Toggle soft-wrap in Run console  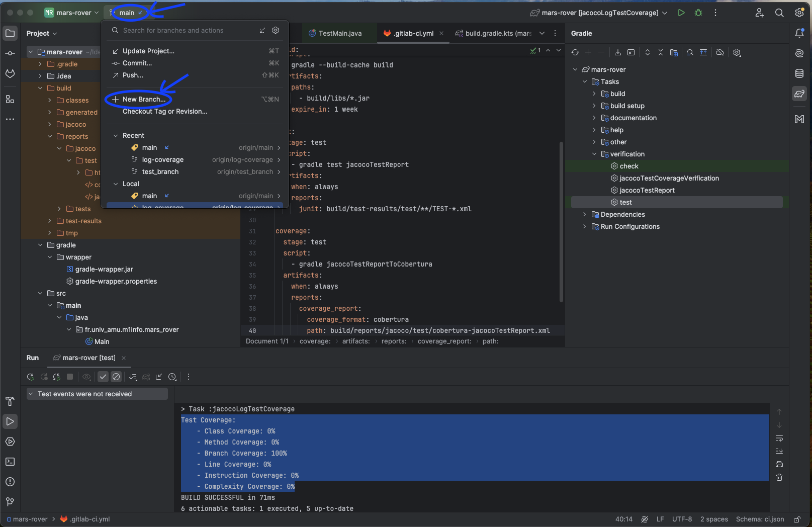coord(779,438)
